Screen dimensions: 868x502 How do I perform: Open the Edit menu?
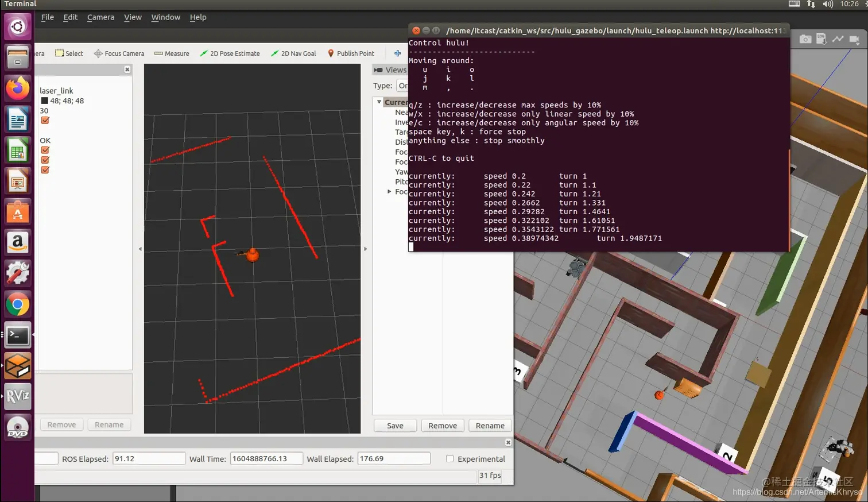coord(71,17)
